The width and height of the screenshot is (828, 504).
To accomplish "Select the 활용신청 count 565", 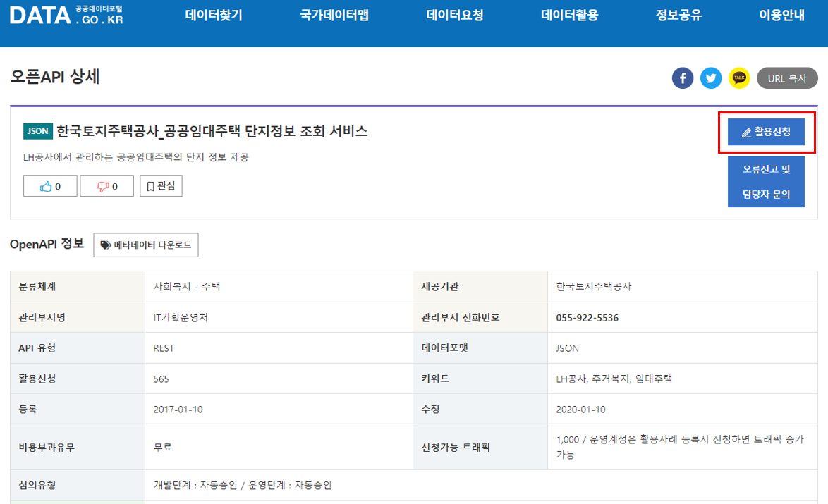I will click(x=161, y=379).
